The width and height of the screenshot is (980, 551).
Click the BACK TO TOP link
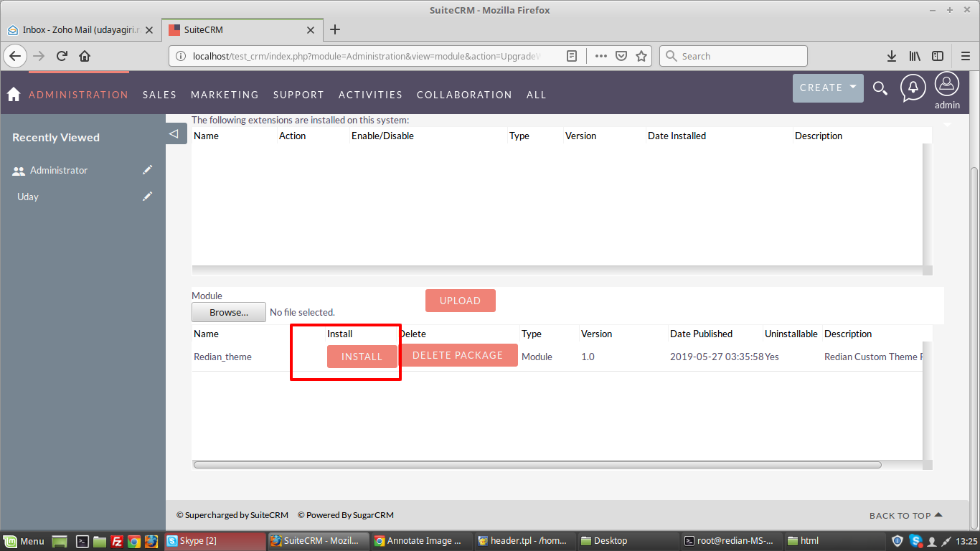[x=906, y=515]
